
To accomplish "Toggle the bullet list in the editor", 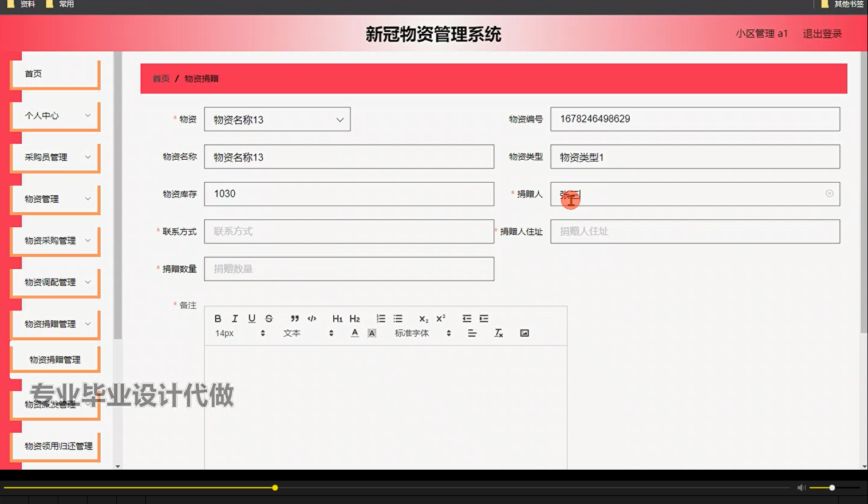I will click(397, 318).
